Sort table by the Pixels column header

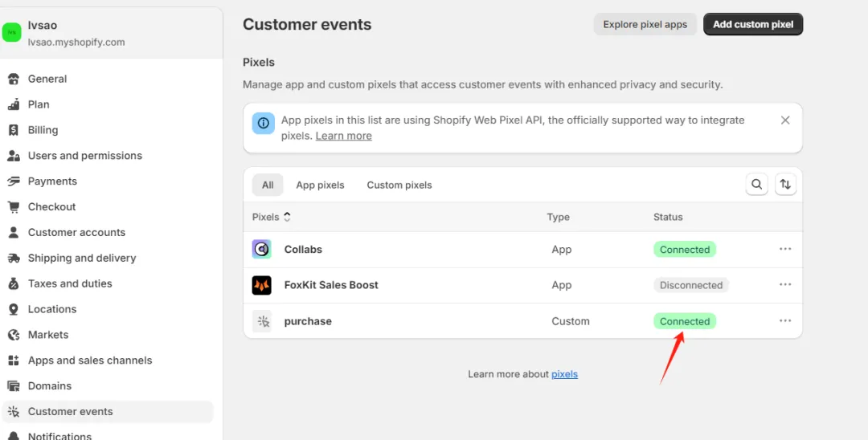pos(272,218)
